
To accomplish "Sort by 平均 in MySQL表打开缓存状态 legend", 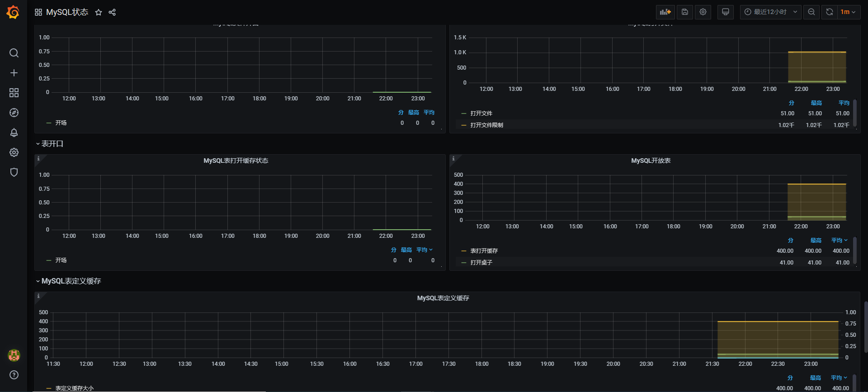I will pos(425,250).
